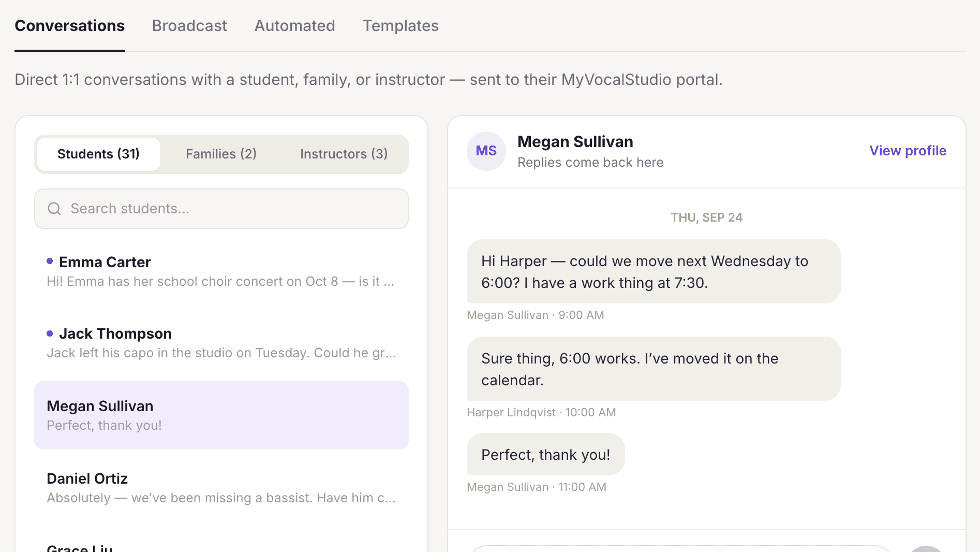Image resolution: width=980 pixels, height=552 pixels.
Task: Open Emma Carter's conversation
Action: point(221,271)
